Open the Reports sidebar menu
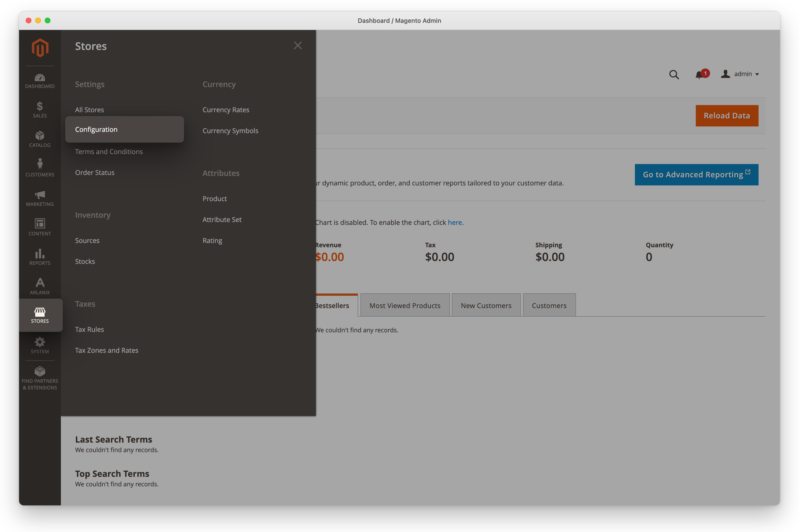Viewport: 799px width, 532px height. tap(40, 257)
